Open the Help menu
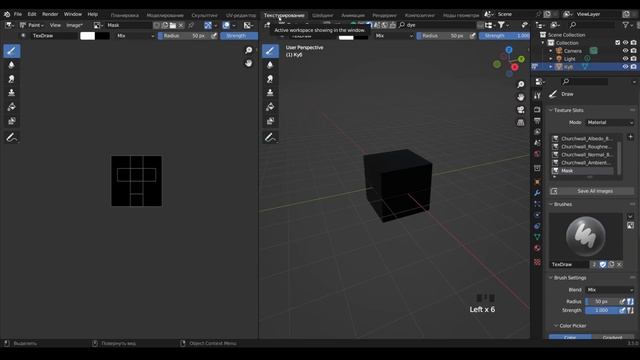Screen dimensions: 640x360 pyautogui.click(x=93, y=14)
